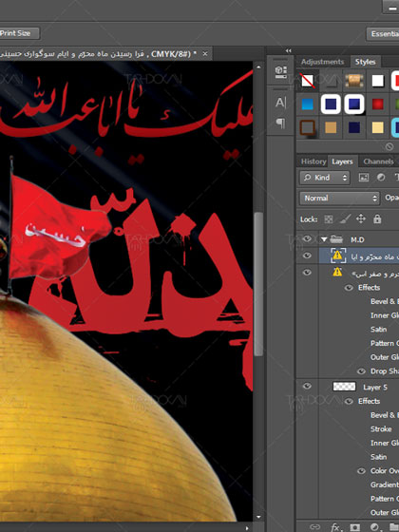Lock image pixels with brush icon

tap(345, 219)
